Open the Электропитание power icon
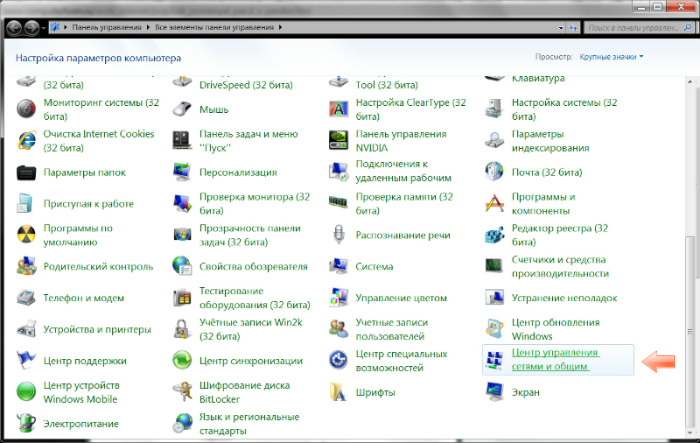700x443 pixels. tap(26, 423)
